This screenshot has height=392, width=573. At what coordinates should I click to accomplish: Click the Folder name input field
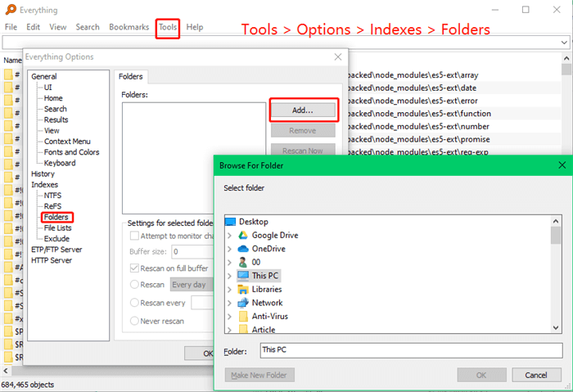[411, 350]
